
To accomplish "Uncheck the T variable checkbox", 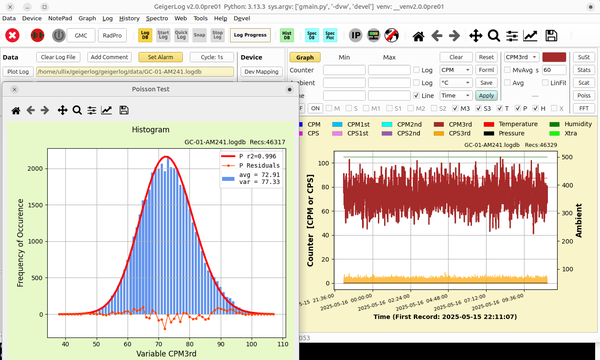I will click(x=500, y=108).
